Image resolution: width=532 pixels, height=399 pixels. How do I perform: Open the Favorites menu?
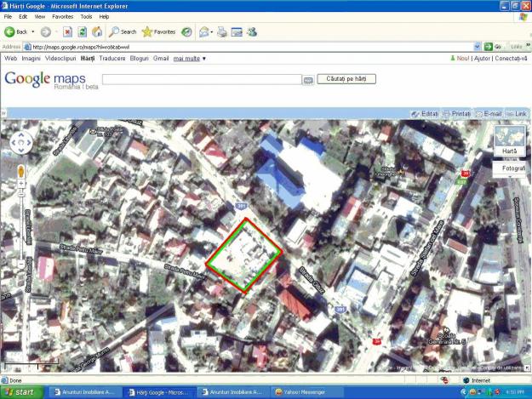coord(63,17)
